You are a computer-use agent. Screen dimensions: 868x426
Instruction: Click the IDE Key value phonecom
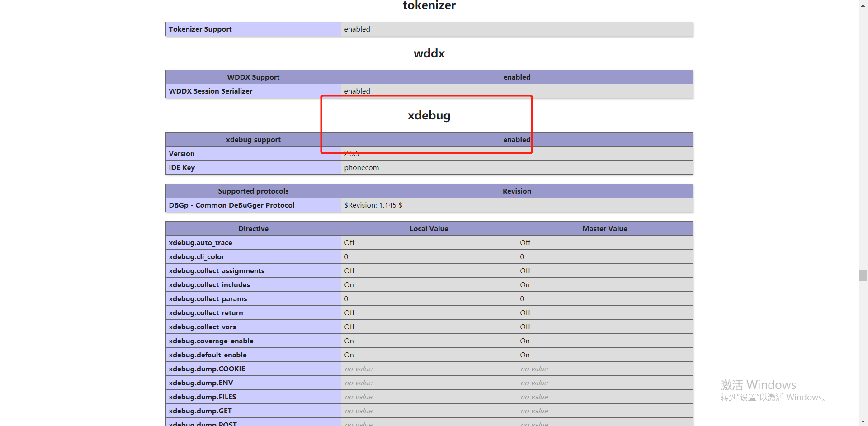tap(362, 168)
